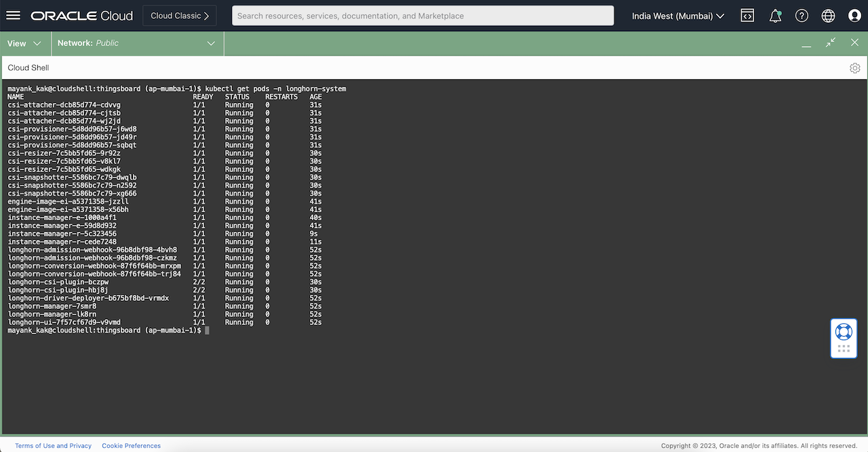Click pod longhorn-driver-deployer-b675bf8bd-vrmdx
This screenshot has width=868, height=452.
(x=89, y=298)
